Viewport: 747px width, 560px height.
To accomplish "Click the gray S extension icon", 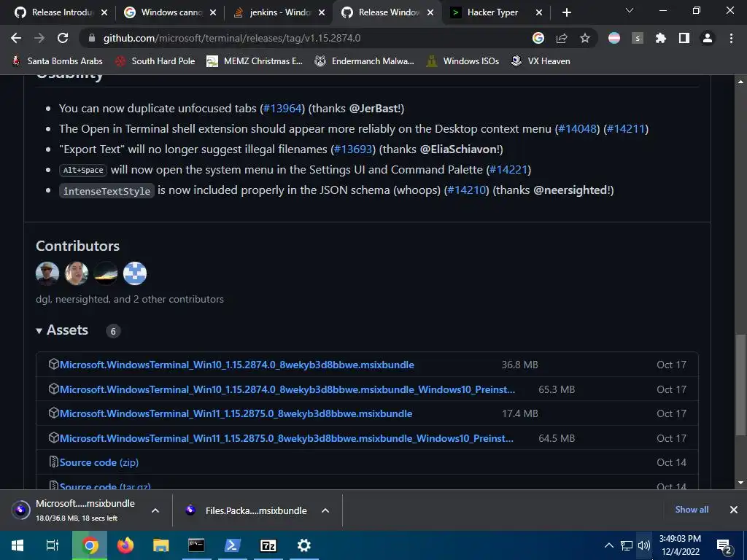I will coord(638,38).
